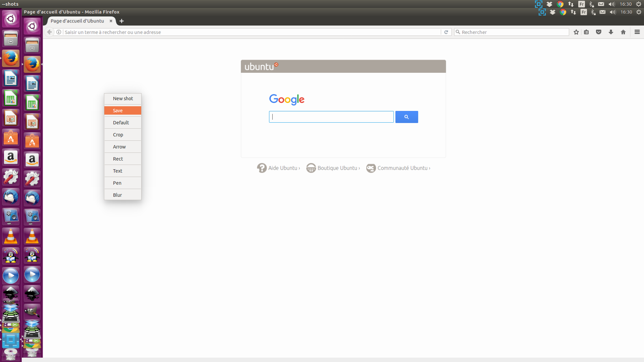
Task: Select the Arrow tool in shots
Action: click(x=122, y=146)
